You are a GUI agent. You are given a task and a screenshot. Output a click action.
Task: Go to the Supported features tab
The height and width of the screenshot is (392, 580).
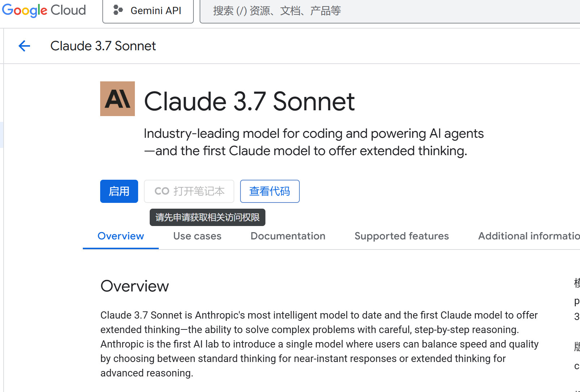(x=401, y=236)
